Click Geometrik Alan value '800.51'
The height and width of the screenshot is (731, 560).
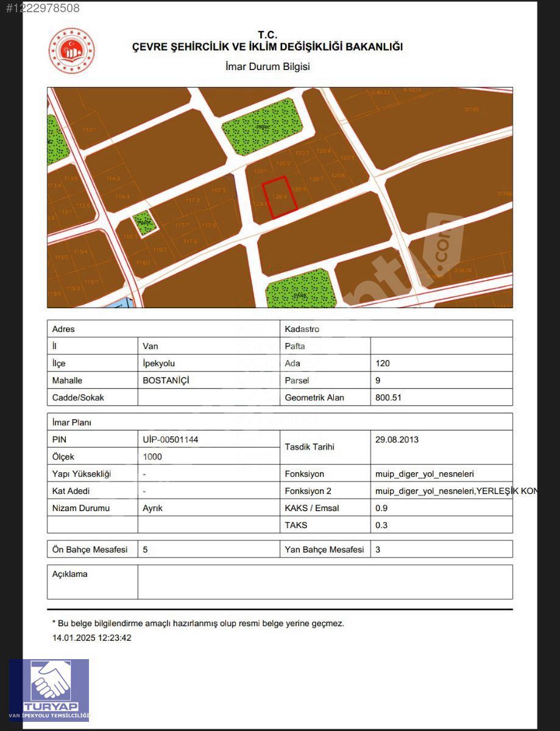coord(389,397)
